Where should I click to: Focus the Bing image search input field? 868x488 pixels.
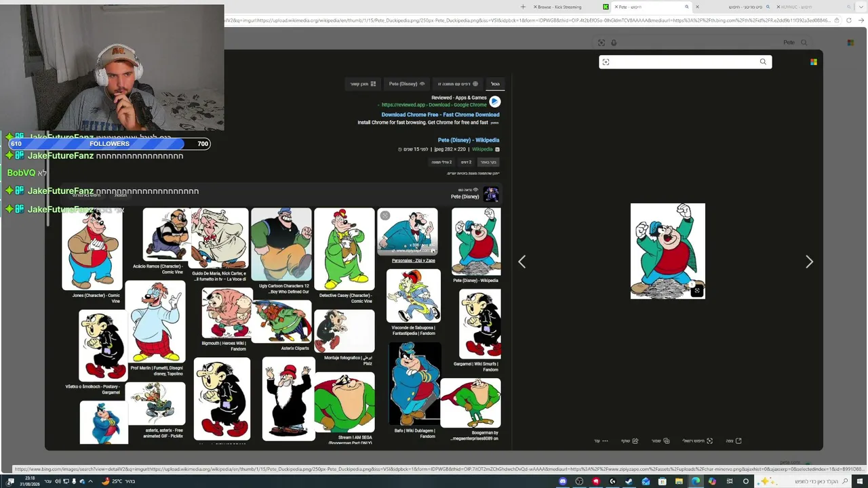[x=685, y=62]
